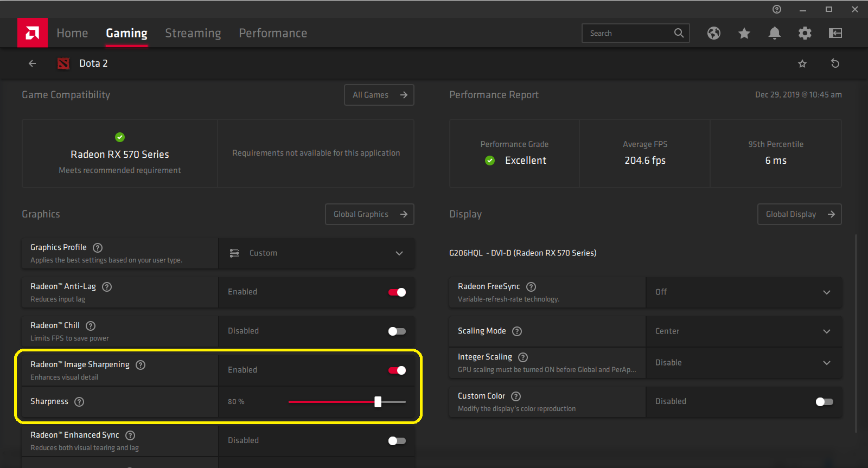868x468 pixels.
Task: Enable Custom Color toggle
Action: 825,402
